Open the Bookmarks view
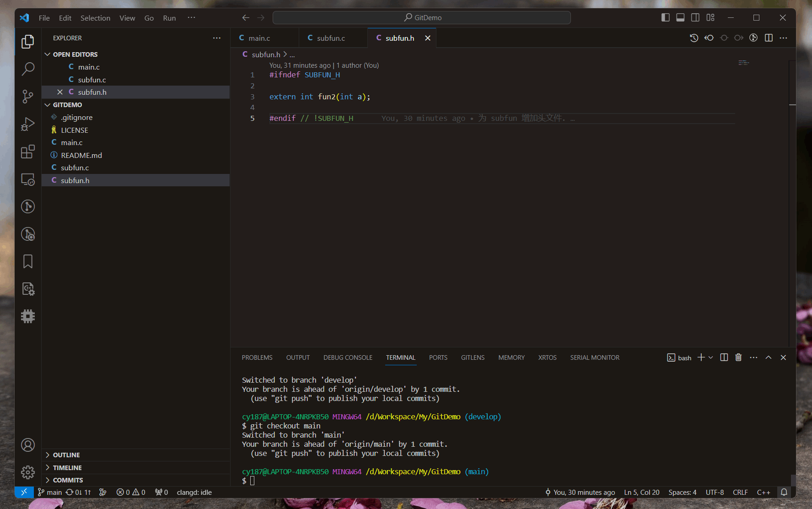 coord(28,261)
